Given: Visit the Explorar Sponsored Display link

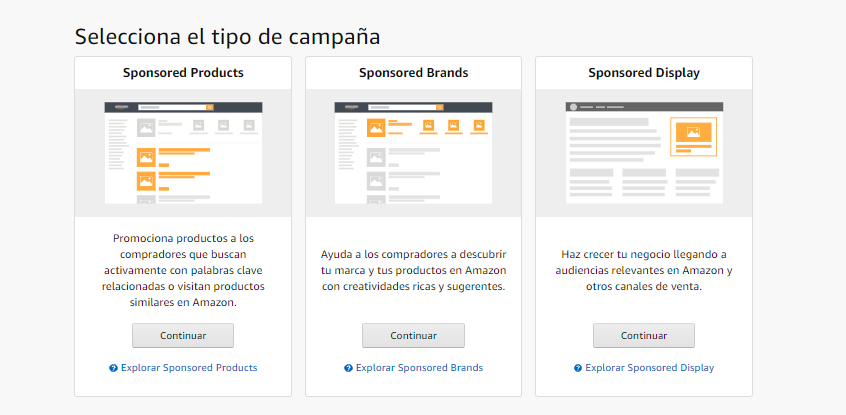Looking at the screenshot, I should click(x=650, y=368).
